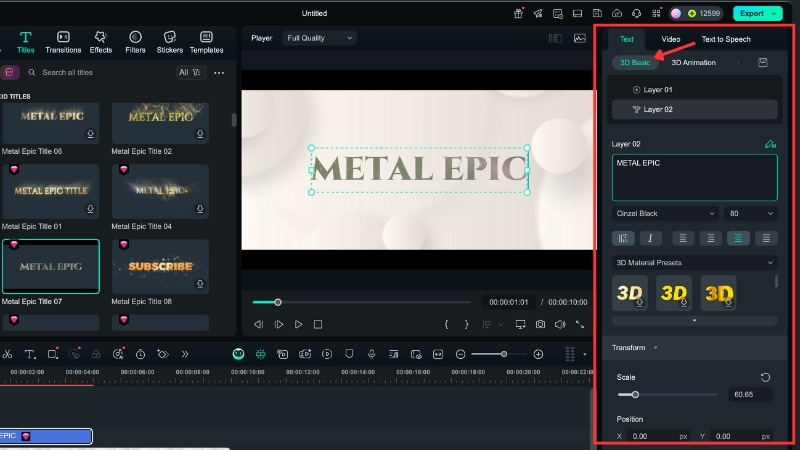Download Metal Epic Title 06
The width and height of the screenshot is (800, 450).
90,134
